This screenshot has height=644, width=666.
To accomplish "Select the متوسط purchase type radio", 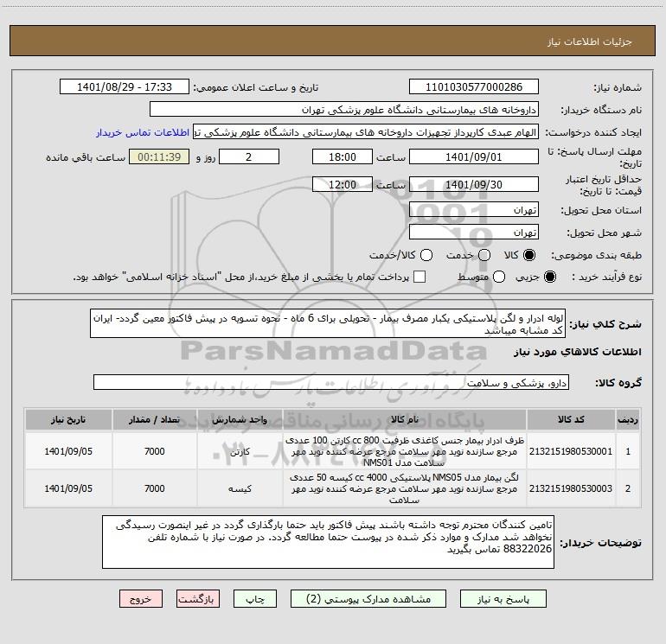I will point(499,277).
